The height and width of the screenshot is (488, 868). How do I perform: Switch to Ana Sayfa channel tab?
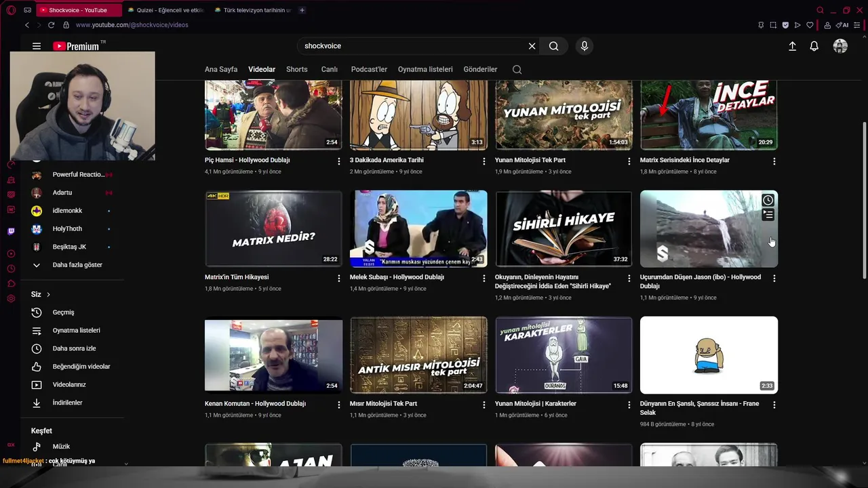pos(221,69)
